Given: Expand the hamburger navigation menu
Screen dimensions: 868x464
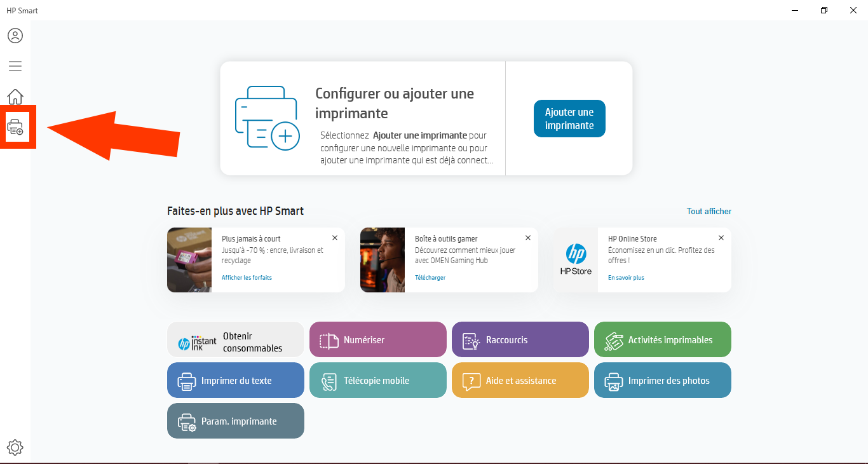Looking at the screenshot, I should point(15,66).
